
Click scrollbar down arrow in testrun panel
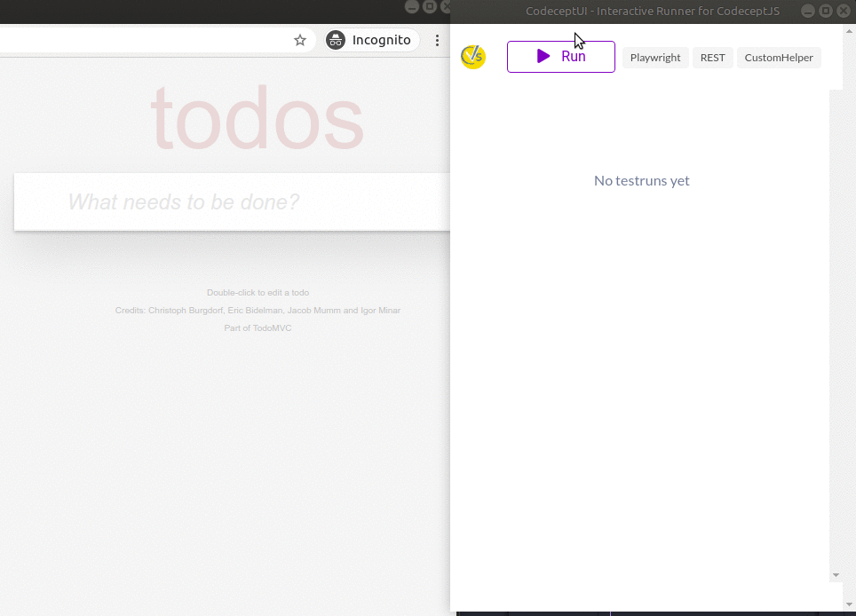[x=836, y=575]
